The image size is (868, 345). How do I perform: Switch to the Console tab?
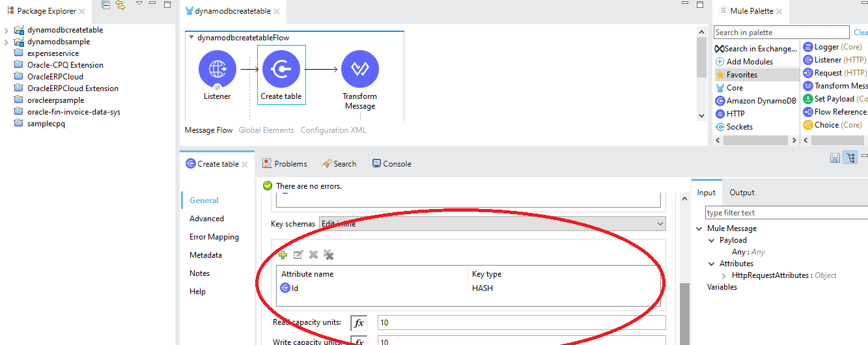tap(392, 164)
